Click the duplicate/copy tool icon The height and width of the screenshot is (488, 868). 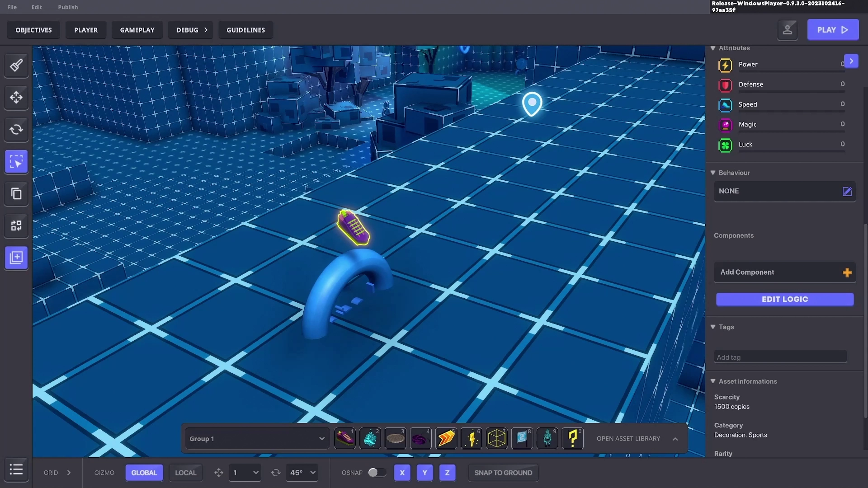pyautogui.click(x=16, y=194)
